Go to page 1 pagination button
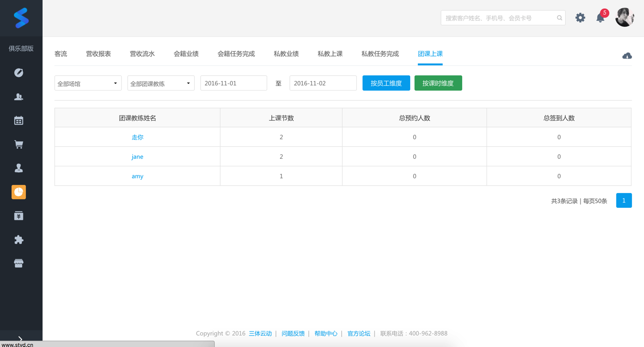The height and width of the screenshot is (347, 644). click(x=624, y=201)
